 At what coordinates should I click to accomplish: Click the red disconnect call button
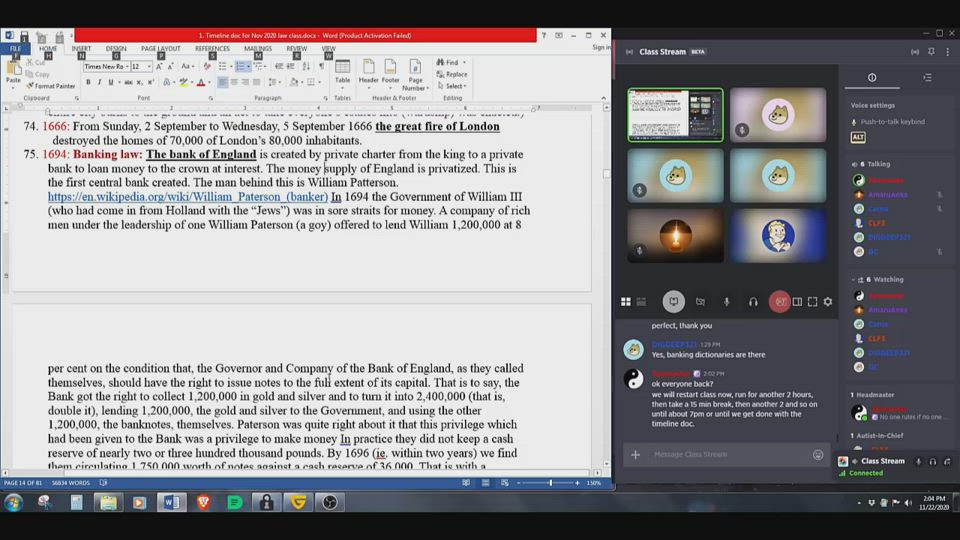point(779,301)
